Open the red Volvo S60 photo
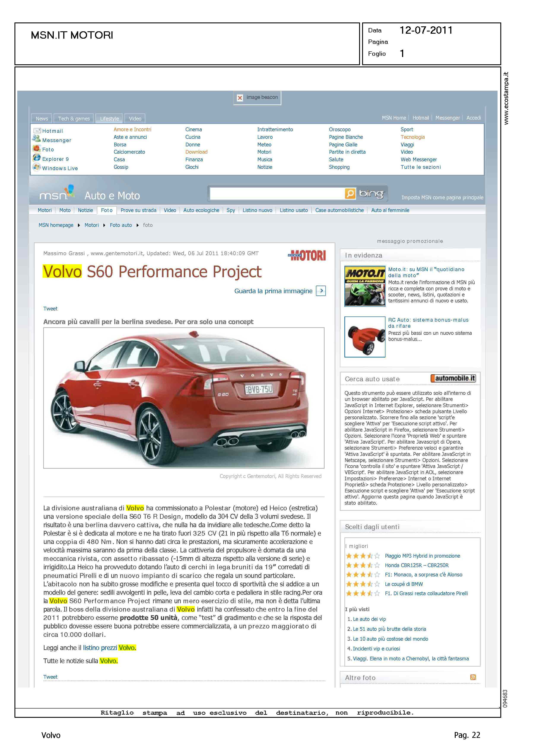This screenshot has width=539, height=756. [x=184, y=398]
